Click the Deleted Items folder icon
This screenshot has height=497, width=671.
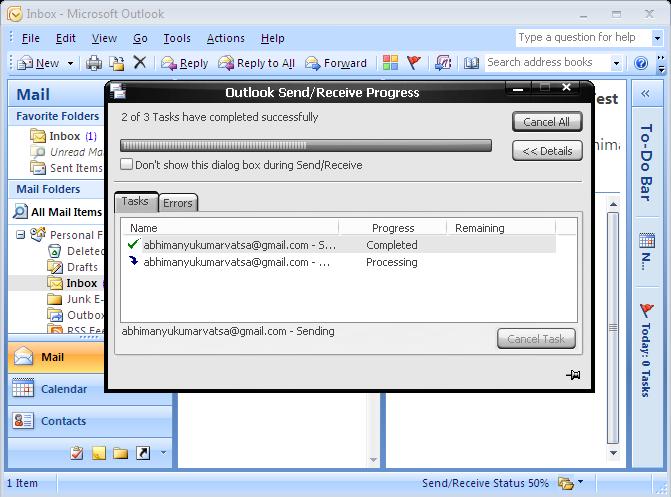click(x=54, y=251)
